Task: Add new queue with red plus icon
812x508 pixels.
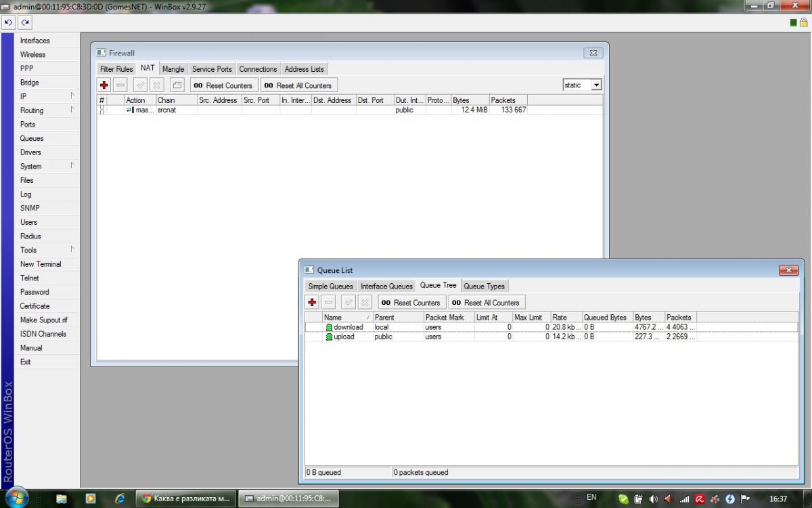Action: pyautogui.click(x=312, y=303)
